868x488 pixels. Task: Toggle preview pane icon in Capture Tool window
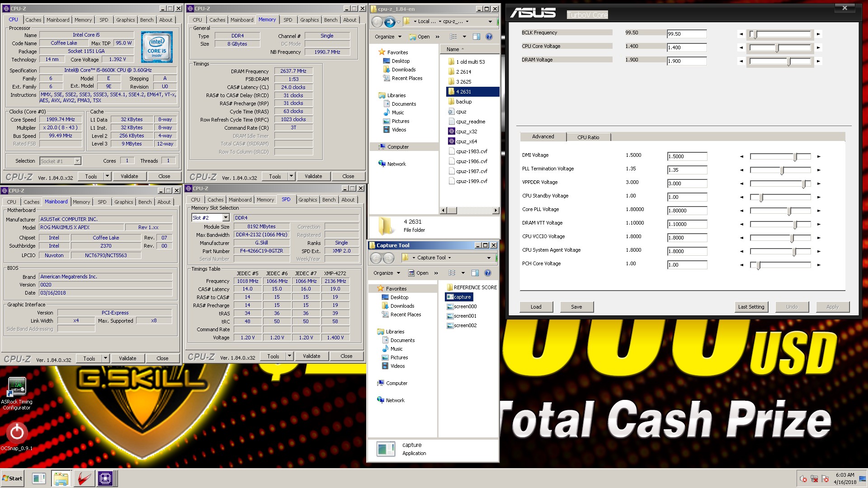(x=475, y=273)
